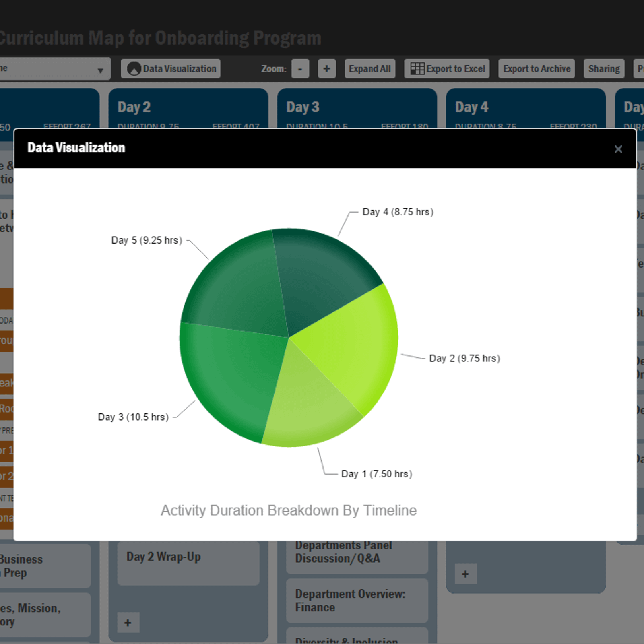The height and width of the screenshot is (644, 644).
Task: Open the view dropdown arrow
Action: coord(100,71)
